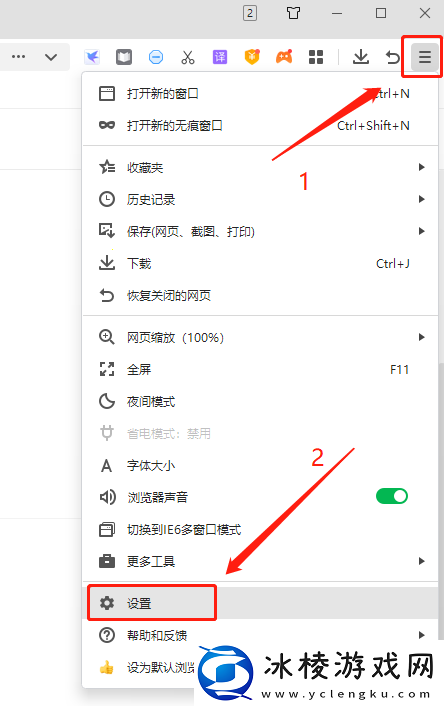Open the hamburger main menu button

click(x=425, y=57)
